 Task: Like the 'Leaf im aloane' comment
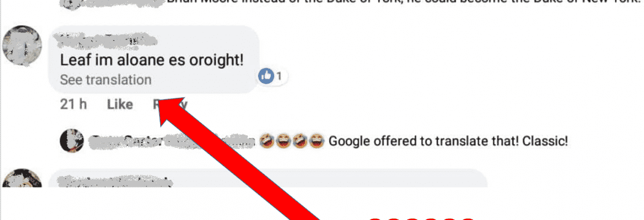120,105
